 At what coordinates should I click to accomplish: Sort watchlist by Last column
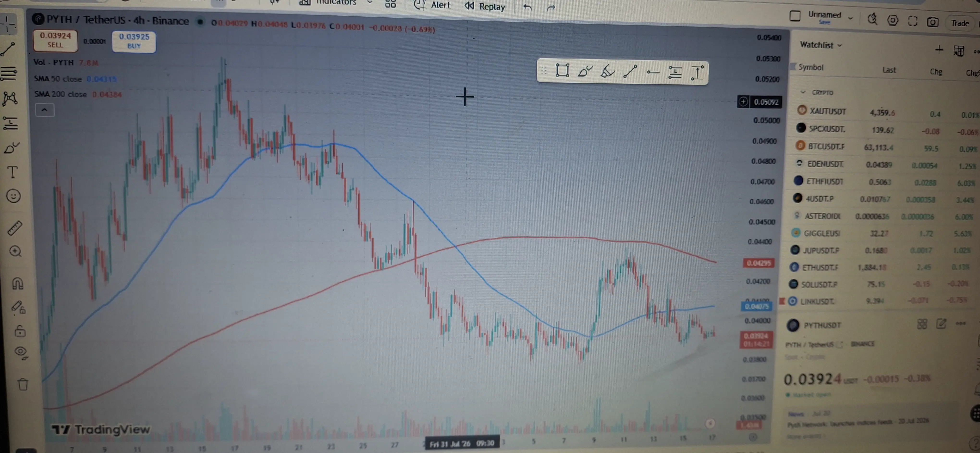pos(889,70)
